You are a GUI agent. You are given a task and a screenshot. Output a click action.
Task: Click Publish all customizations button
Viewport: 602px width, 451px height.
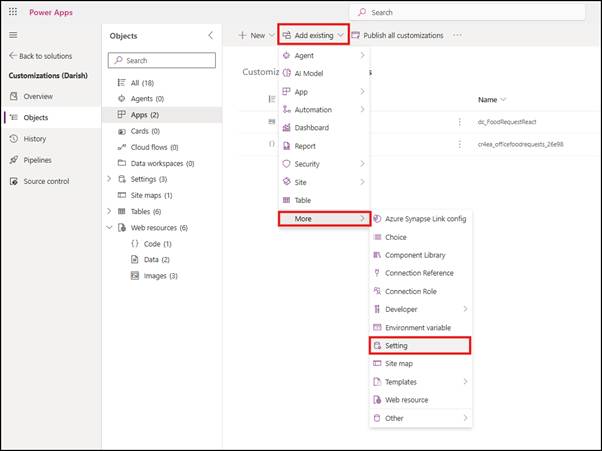pos(397,35)
